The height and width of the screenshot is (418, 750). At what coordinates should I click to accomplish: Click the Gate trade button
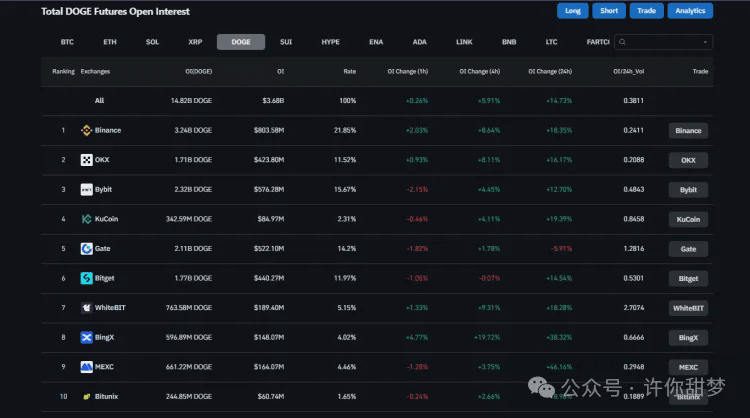click(688, 249)
